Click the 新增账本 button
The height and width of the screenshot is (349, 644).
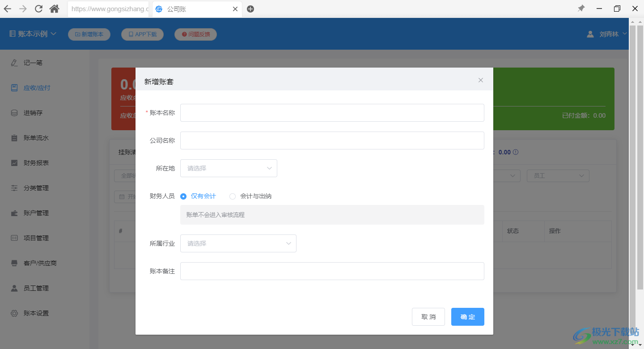pos(89,34)
